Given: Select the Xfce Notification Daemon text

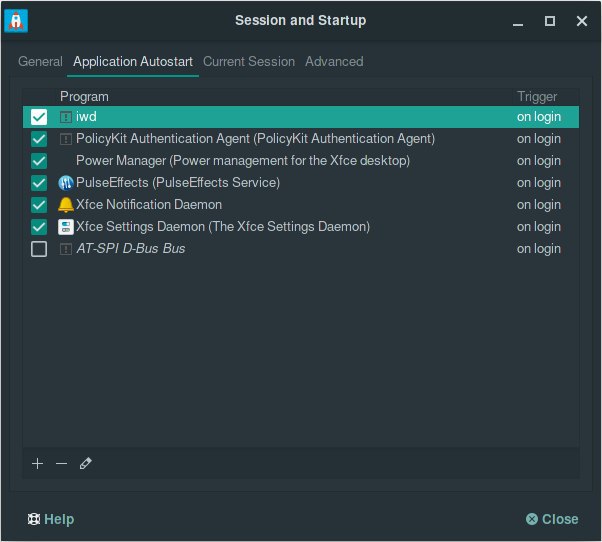Looking at the screenshot, I should [149, 205].
